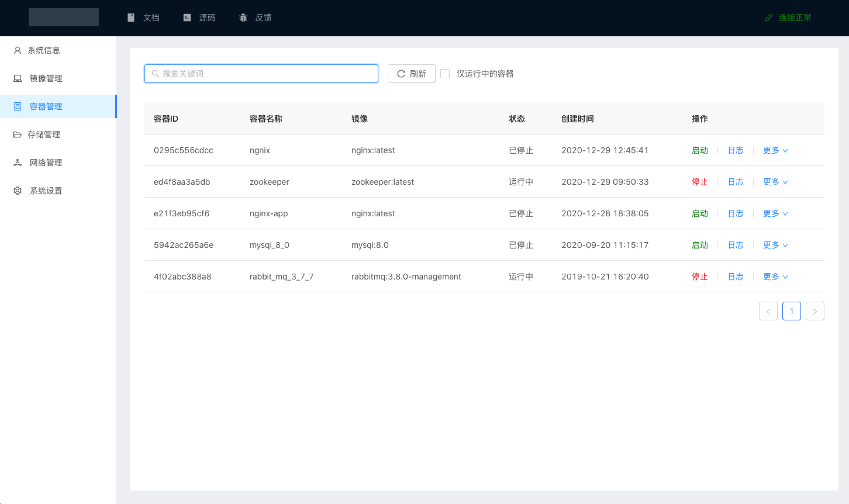849x504 pixels.
Task: View 日志 for nginx-app container
Action: [x=736, y=214]
